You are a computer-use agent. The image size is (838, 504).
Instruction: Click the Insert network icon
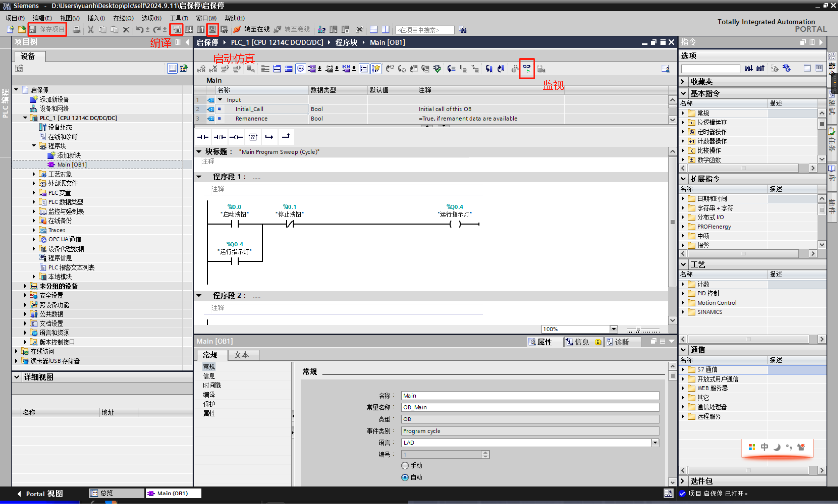click(202, 69)
